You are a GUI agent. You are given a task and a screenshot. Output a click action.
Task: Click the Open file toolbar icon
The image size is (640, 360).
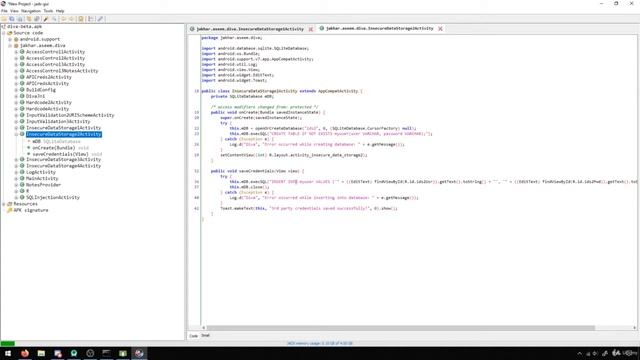pyautogui.click(x=4, y=19)
